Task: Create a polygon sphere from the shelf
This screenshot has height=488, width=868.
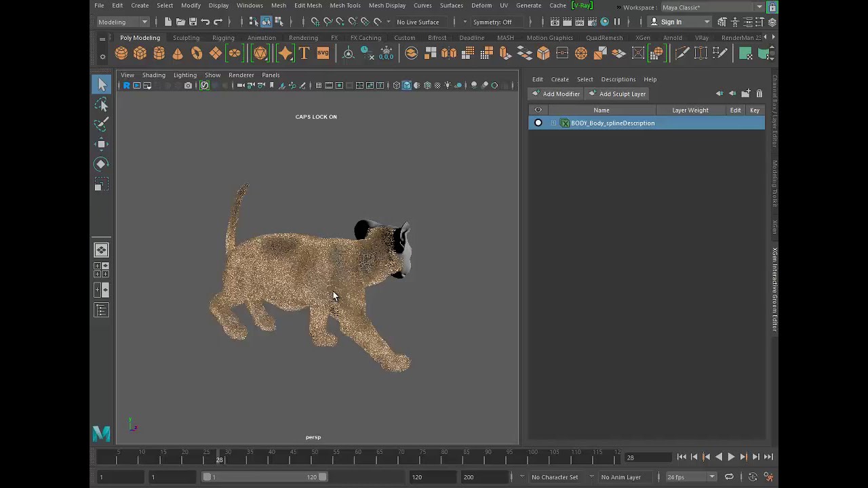Action: point(121,54)
